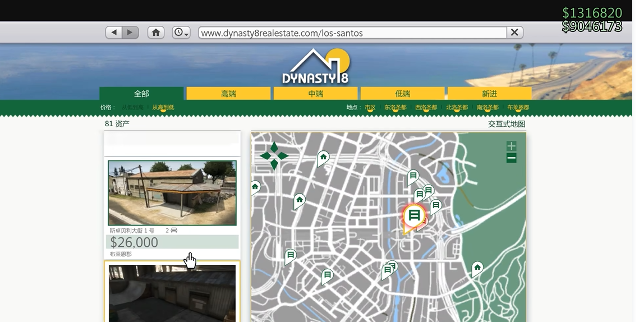Screen dimensions: 644x322
Task: Select the westernmost garage marker on map
Action: coord(291,256)
